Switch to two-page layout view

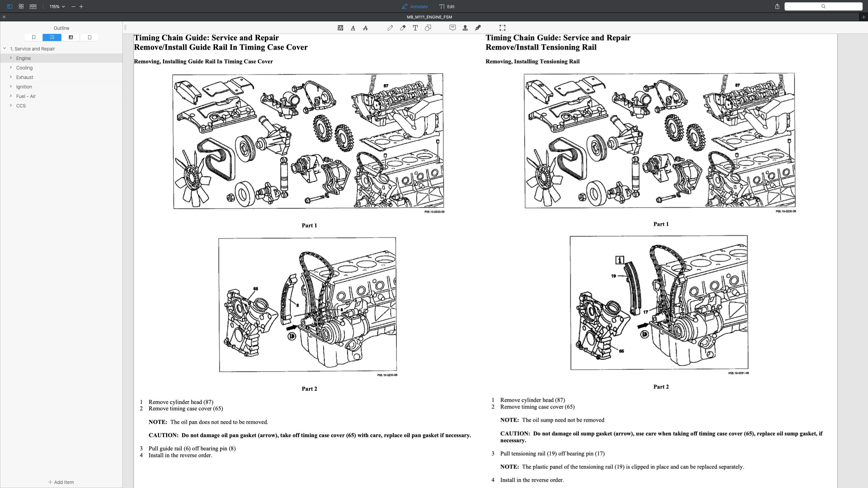[33, 6]
